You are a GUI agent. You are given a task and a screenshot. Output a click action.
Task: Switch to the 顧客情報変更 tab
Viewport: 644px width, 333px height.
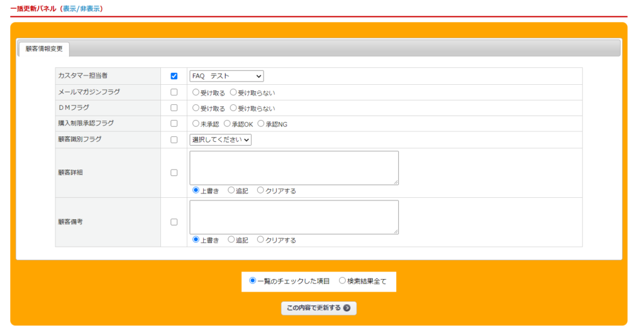tap(44, 48)
